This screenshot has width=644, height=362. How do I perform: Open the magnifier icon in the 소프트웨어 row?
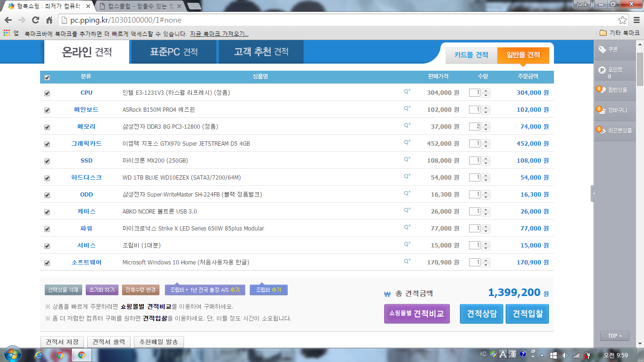[x=407, y=262]
